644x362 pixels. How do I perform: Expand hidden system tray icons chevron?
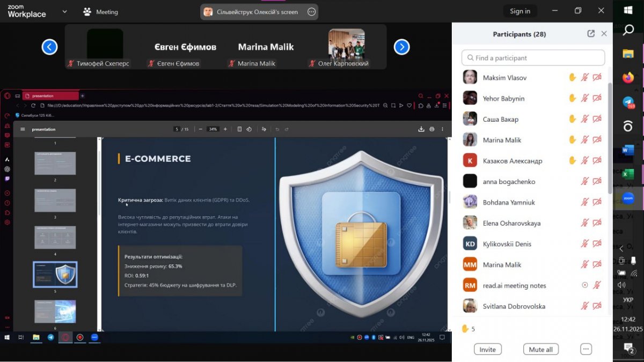(621, 249)
